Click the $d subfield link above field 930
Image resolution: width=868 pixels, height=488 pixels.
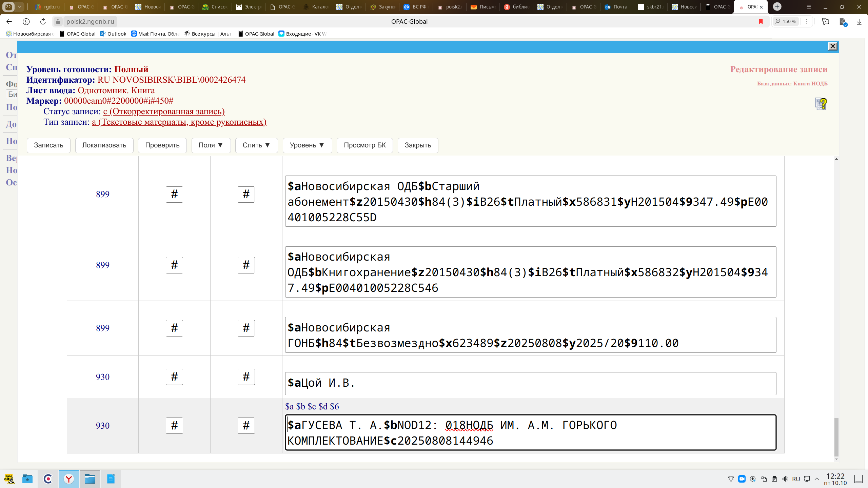click(x=323, y=406)
